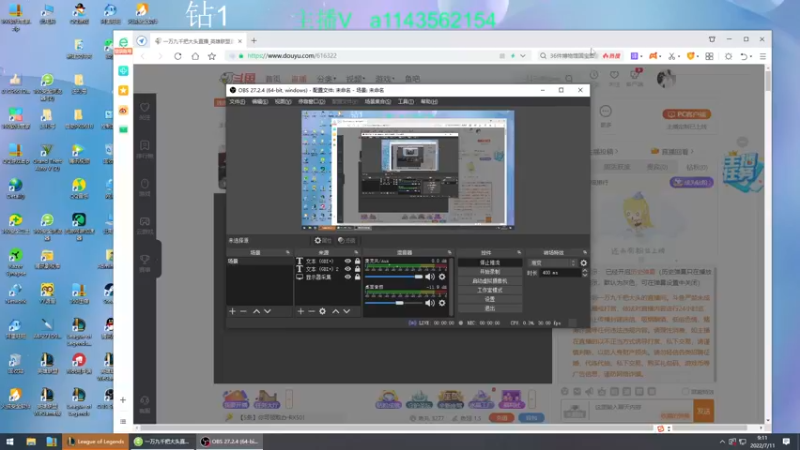The height and width of the screenshot is (450, 800).
Task: Open browser main menu hamburger icon
Action: tap(763, 56)
